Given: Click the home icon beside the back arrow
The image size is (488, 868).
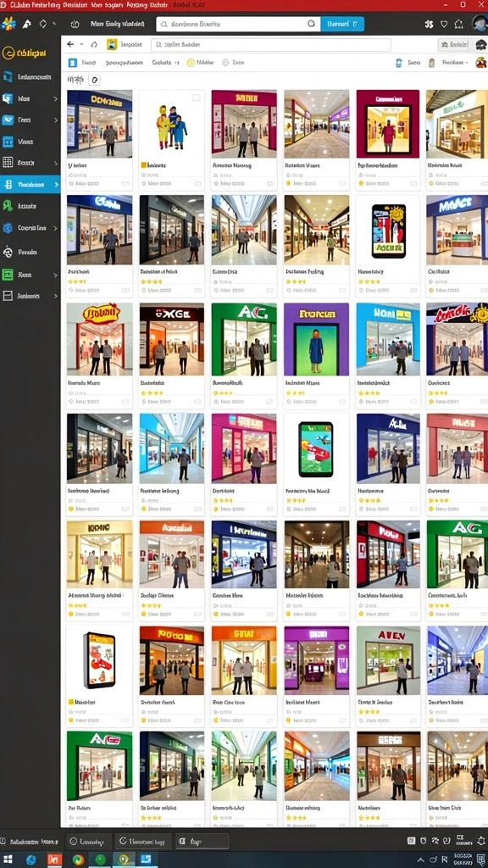Looking at the screenshot, I should pyautogui.click(x=94, y=44).
